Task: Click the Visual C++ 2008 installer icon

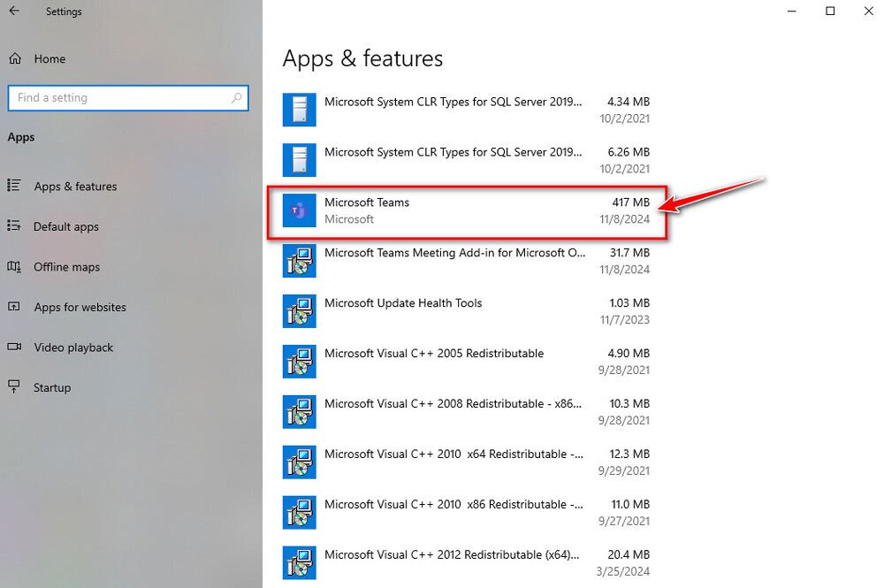Action: pyautogui.click(x=300, y=412)
